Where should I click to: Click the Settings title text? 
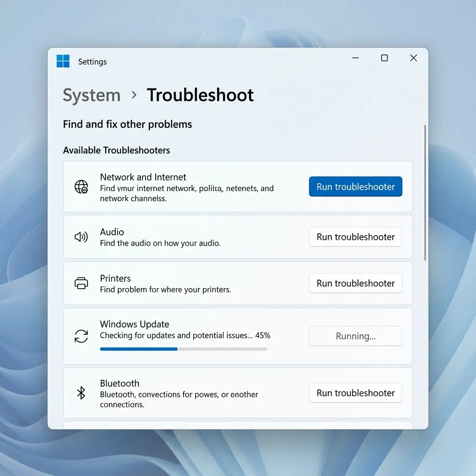coord(93,62)
